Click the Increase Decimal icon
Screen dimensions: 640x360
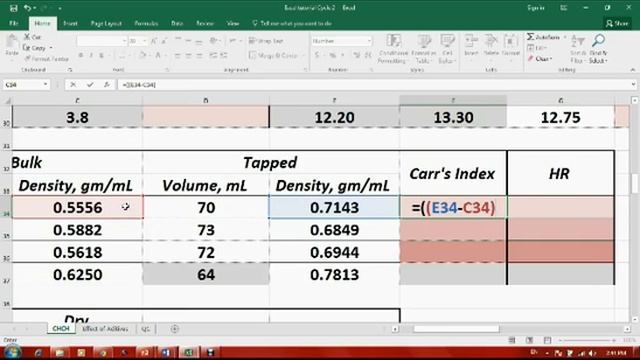tap(357, 55)
